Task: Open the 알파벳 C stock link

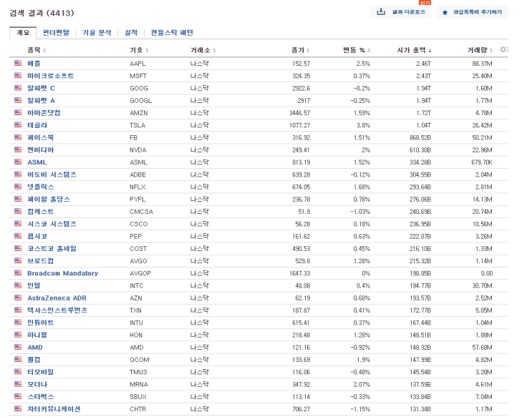Action: pos(41,88)
